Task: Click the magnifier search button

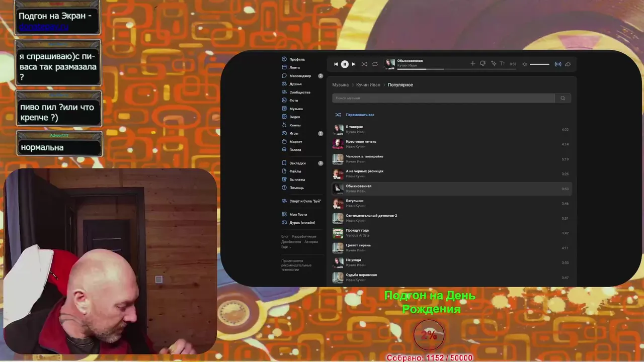Action: 563,98
